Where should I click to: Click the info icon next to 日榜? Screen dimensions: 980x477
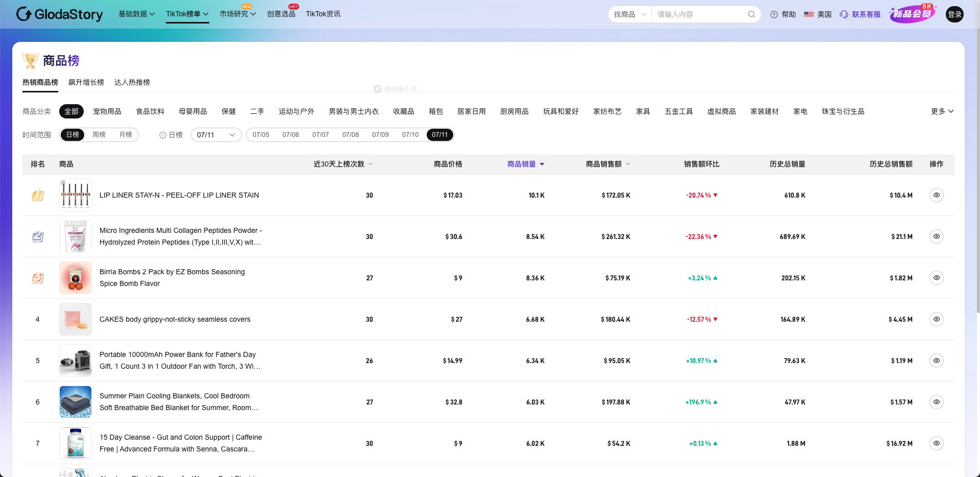[x=162, y=135]
